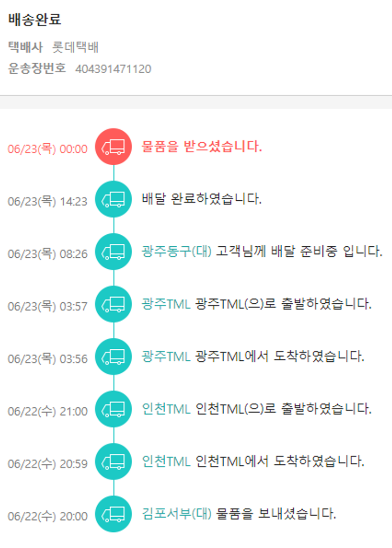Open 인천TML link in the 21:00 row
The height and width of the screenshot is (548, 392).
pyautogui.click(x=166, y=409)
